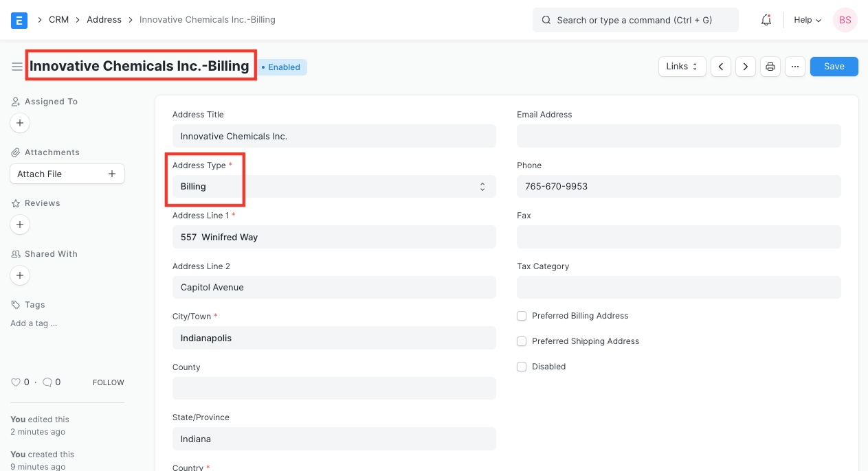Add a review with plus button
The height and width of the screenshot is (471, 868).
pos(20,225)
